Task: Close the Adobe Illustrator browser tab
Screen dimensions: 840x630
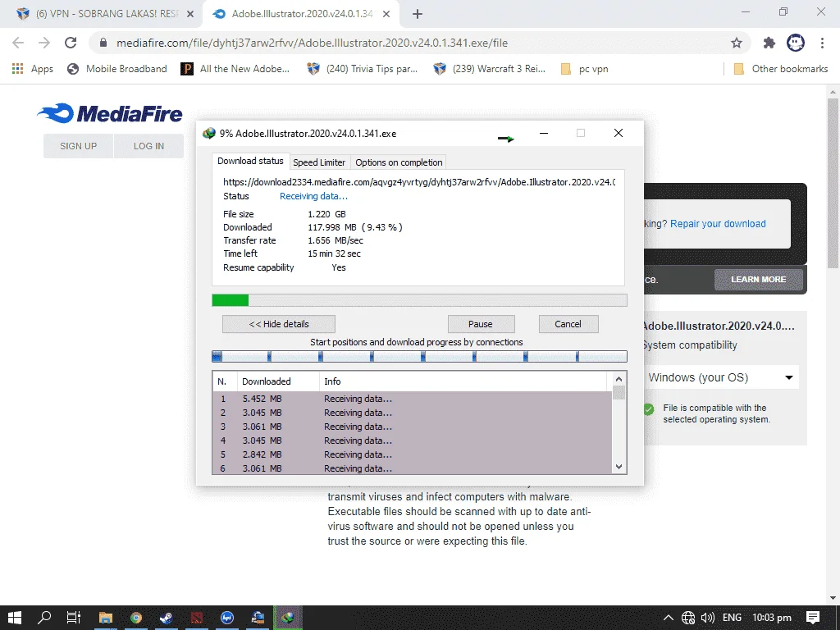Action: pyautogui.click(x=386, y=14)
